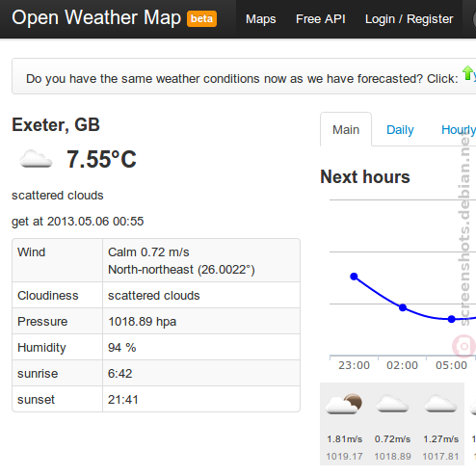Screen dimensions: 476x476
Task: Click the 23:00 chart data point
Action: coord(354,277)
